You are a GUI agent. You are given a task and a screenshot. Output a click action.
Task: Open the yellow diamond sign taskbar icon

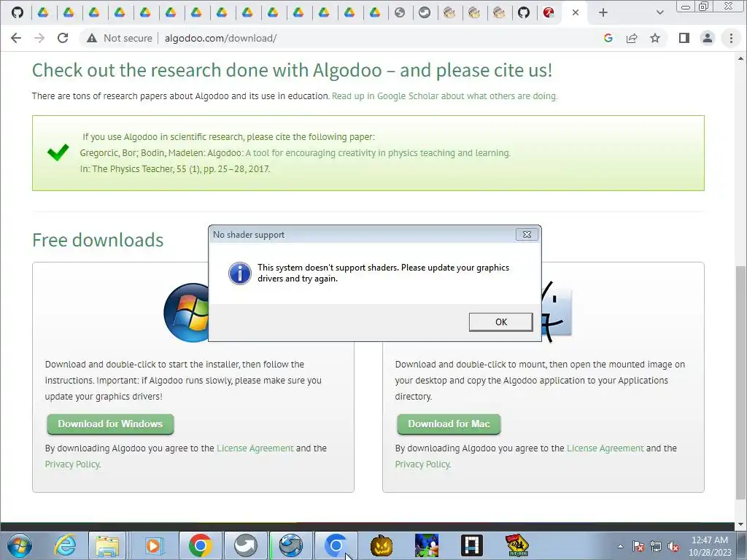(517, 545)
